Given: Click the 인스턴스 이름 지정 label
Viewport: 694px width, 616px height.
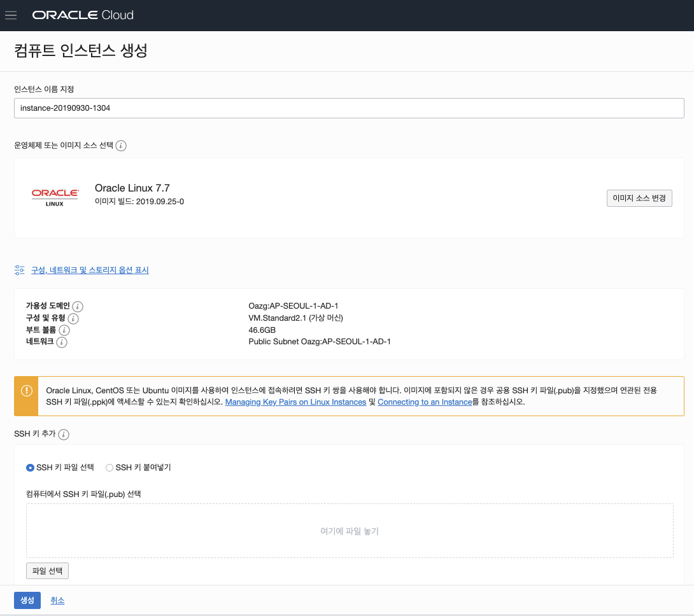Looking at the screenshot, I should [44, 89].
